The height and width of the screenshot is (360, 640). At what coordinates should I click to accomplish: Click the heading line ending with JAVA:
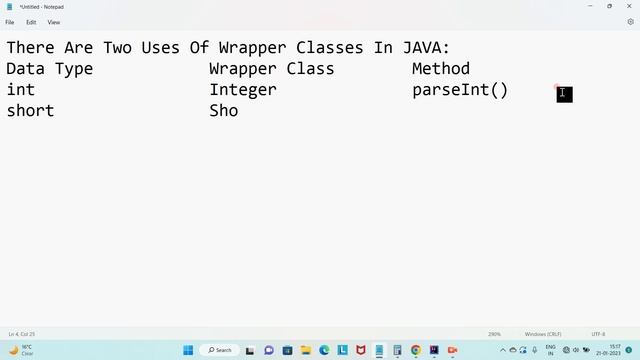click(228, 48)
